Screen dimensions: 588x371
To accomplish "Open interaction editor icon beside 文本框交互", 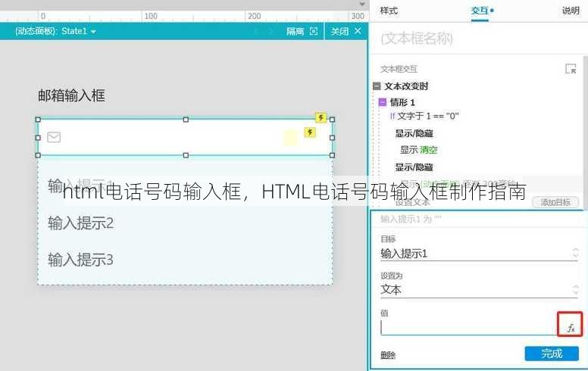I will click(571, 69).
